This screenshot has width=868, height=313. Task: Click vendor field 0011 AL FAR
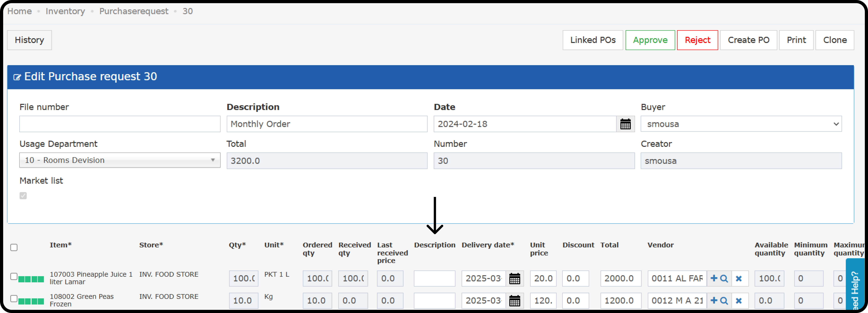coord(677,279)
